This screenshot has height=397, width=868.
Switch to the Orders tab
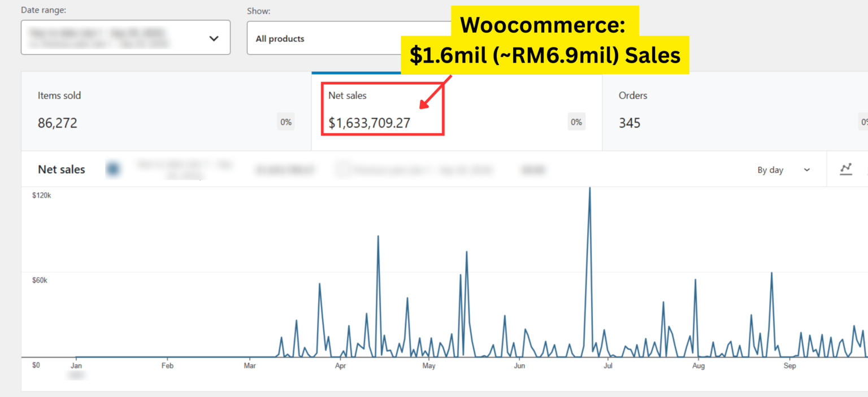pos(735,111)
